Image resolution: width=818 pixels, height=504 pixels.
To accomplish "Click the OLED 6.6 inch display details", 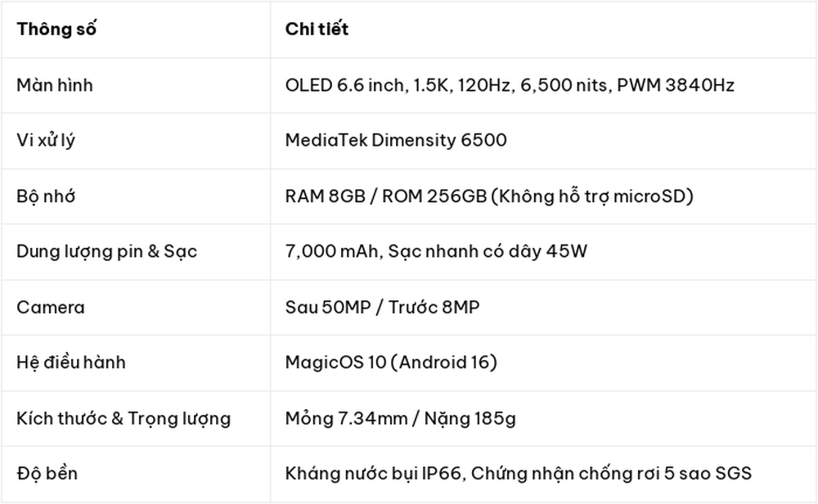I will (510, 85).
